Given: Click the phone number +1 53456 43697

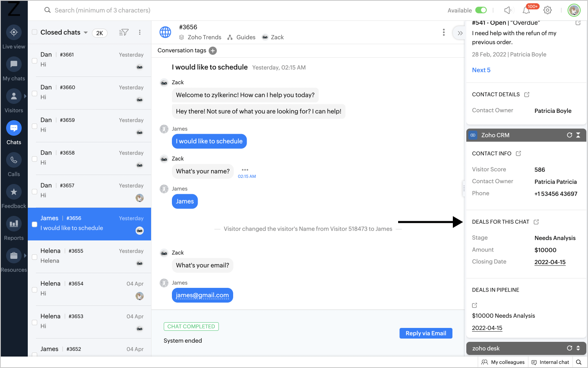Looking at the screenshot, I should (x=556, y=194).
